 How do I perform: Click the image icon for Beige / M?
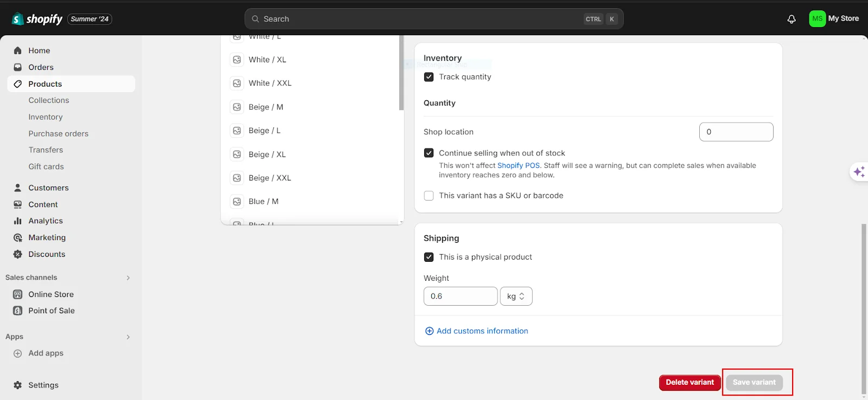point(237,107)
